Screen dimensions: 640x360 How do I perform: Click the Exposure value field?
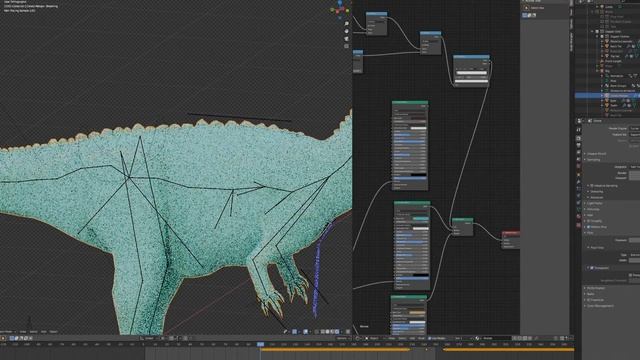634,240
